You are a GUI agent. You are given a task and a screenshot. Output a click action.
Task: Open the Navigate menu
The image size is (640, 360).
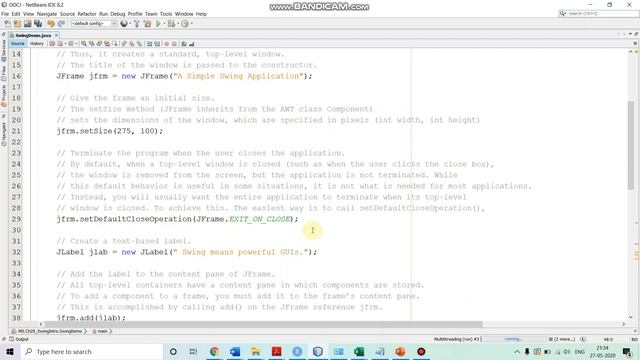tap(47, 14)
